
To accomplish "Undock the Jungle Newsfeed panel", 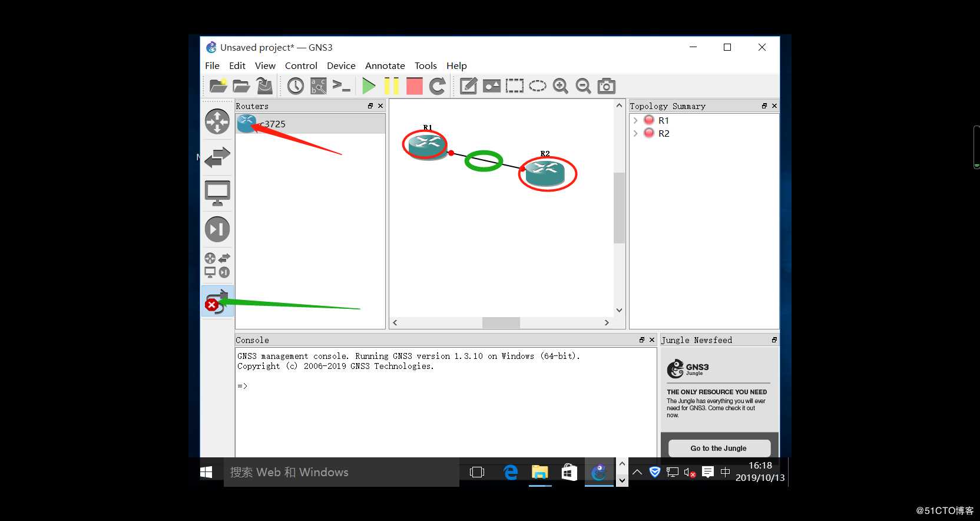I will [x=774, y=340].
